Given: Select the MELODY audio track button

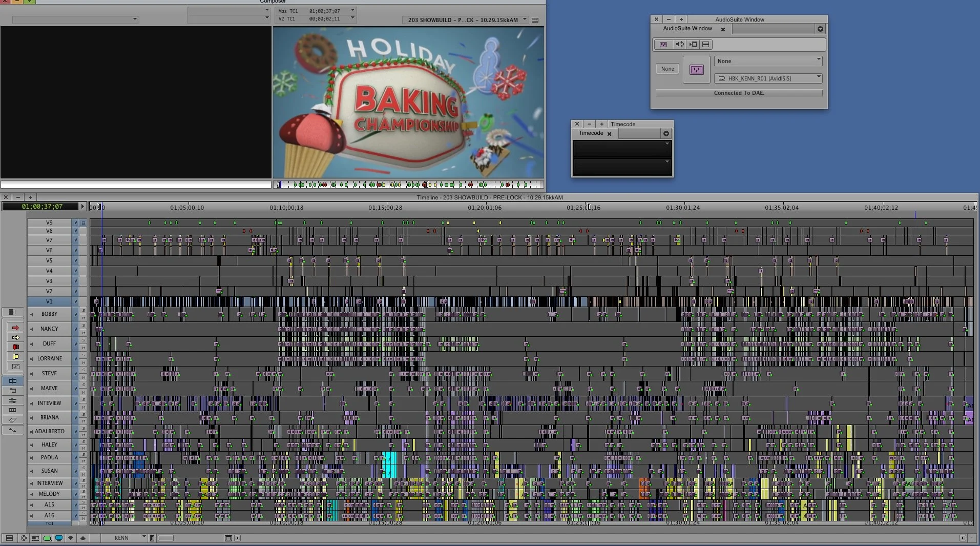Looking at the screenshot, I should click(x=49, y=494).
